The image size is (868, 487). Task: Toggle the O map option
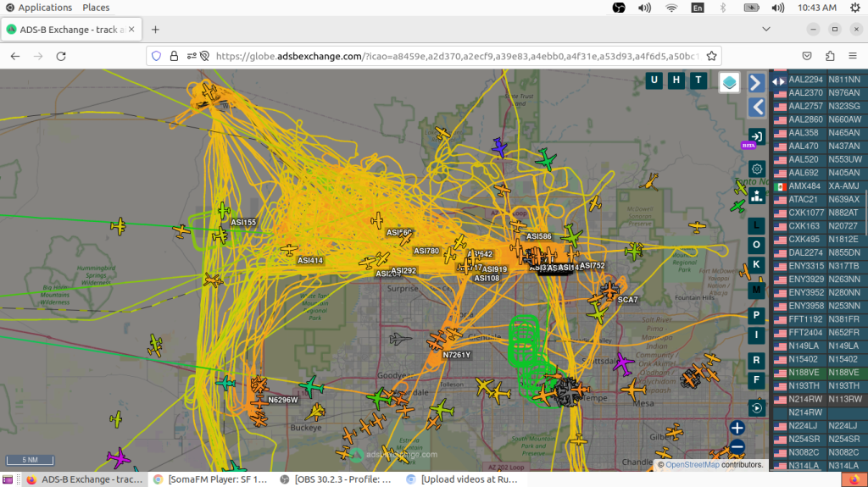tap(756, 245)
